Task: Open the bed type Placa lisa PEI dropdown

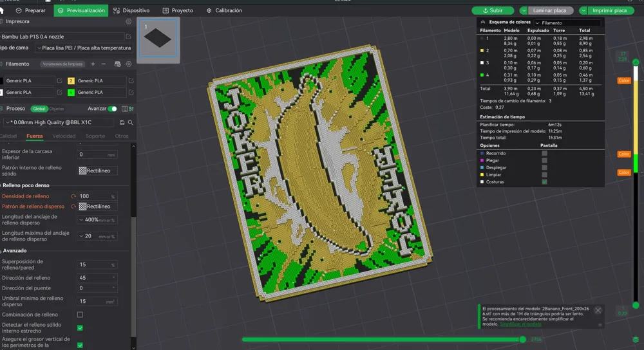Action: (84, 48)
